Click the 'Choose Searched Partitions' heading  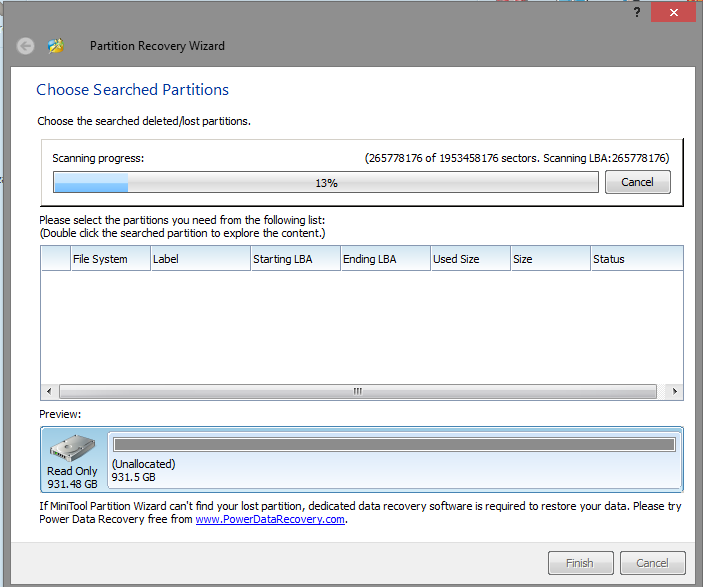tap(133, 90)
